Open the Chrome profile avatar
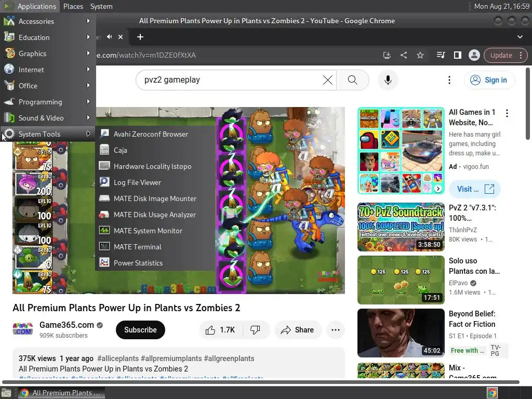 (474, 55)
